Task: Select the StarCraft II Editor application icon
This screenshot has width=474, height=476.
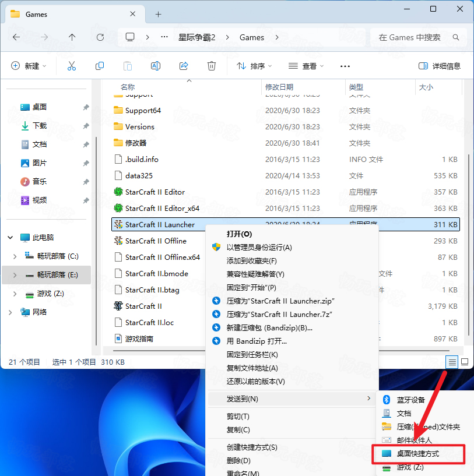Action: point(118,192)
